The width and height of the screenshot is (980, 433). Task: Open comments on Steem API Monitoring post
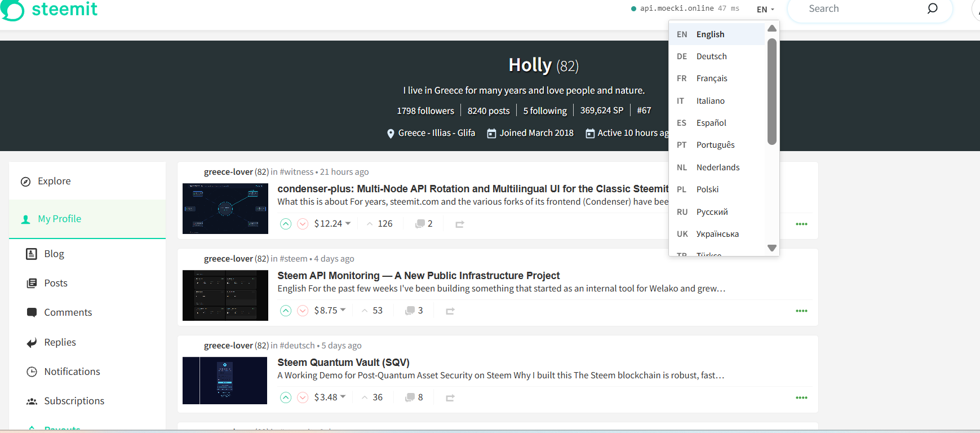[x=414, y=311]
